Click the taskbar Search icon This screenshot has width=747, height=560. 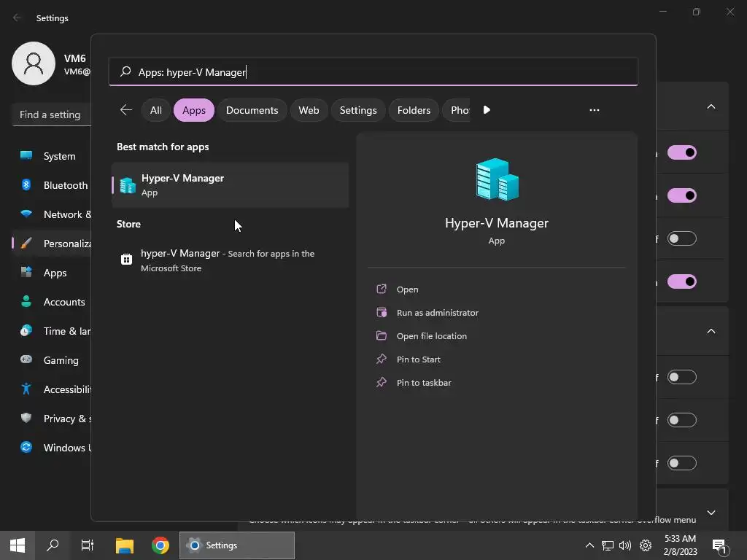pyautogui.click(x=53, y=545)
